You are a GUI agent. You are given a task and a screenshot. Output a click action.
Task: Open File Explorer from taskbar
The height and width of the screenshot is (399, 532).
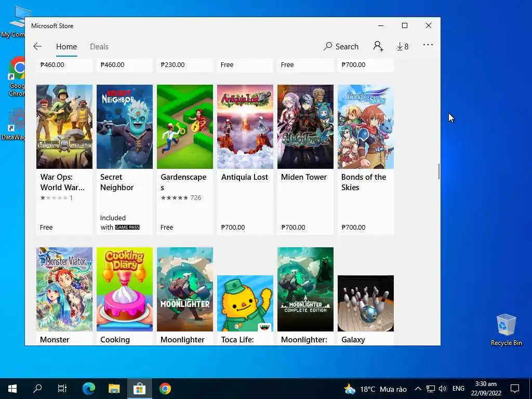click(x=114, y=389)
